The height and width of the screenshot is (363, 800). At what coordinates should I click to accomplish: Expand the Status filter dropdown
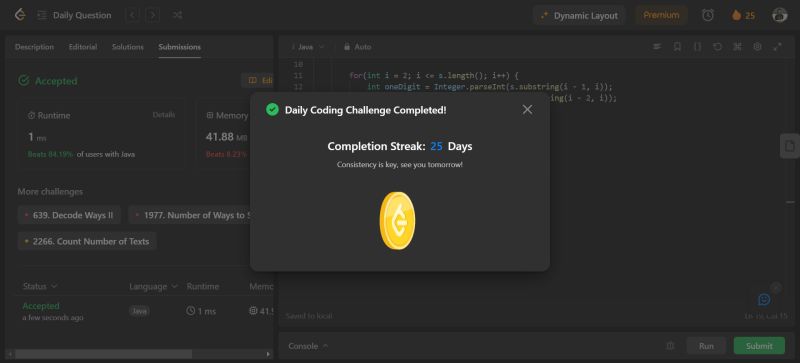40,286
